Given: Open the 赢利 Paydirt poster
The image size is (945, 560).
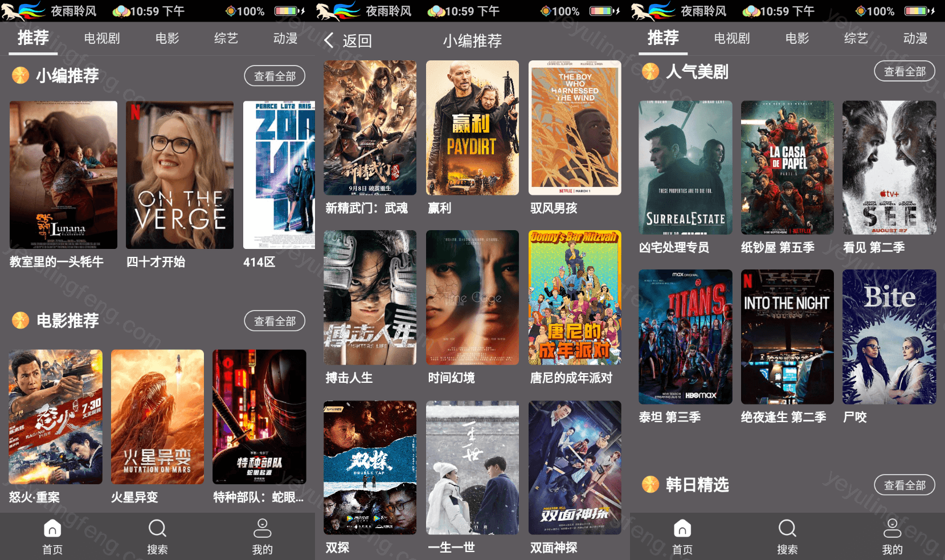Looking at the screenshot, I should click(472, 128).
